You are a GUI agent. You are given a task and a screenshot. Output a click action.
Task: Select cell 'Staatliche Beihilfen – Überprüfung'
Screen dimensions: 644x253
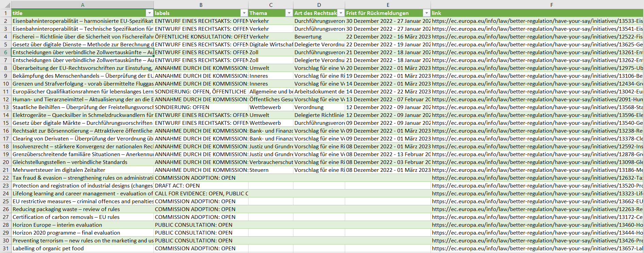point(82,107)
